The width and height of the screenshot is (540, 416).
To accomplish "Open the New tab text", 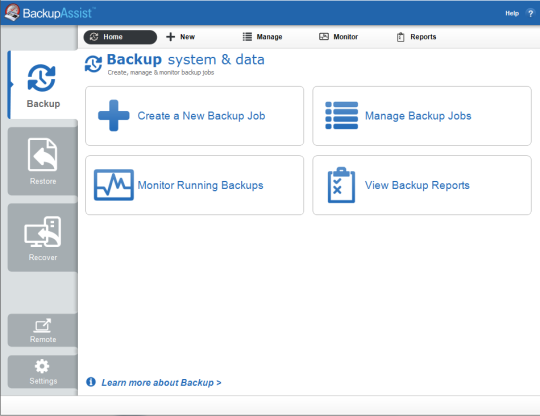I will pos(188,37).
